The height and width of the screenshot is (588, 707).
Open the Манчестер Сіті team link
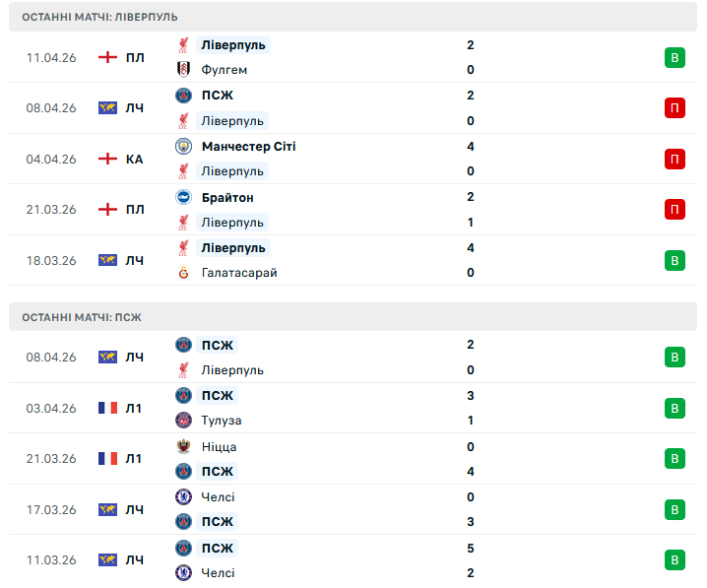click(248, 146)
